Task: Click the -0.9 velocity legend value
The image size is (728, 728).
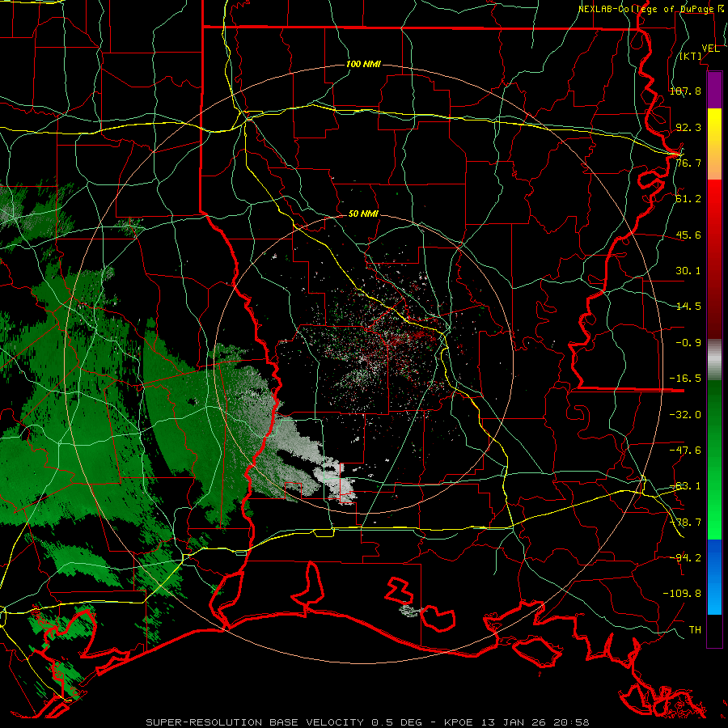Action: pyautogui.click(x=688, y=343)
